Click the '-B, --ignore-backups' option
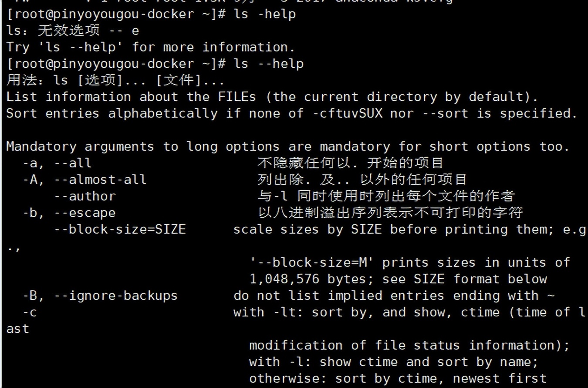Viewport: 588px width, 388px height. coord(100,296)
